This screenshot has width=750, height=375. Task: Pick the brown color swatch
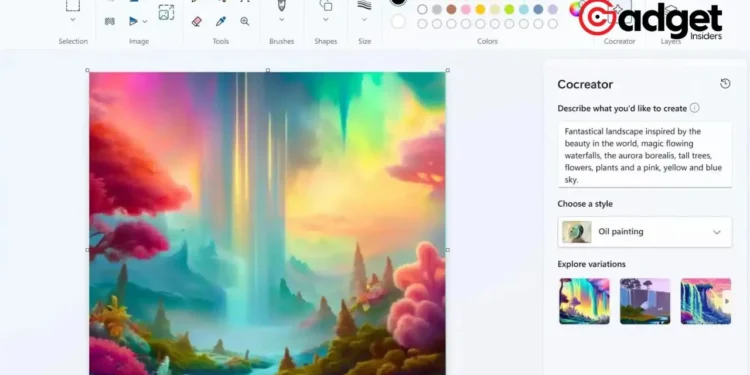(451, 10)
